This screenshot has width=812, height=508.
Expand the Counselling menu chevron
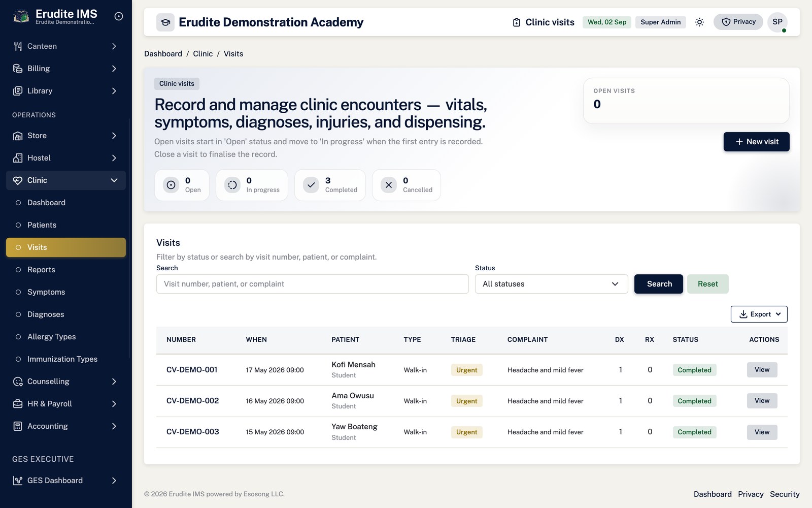(x=114, y=382)
